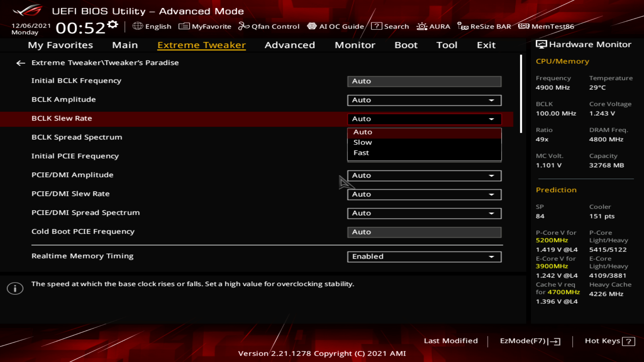Open MyFavorite list icon
Viewport: 644px width, 362px height.
[x=184, y=26]
